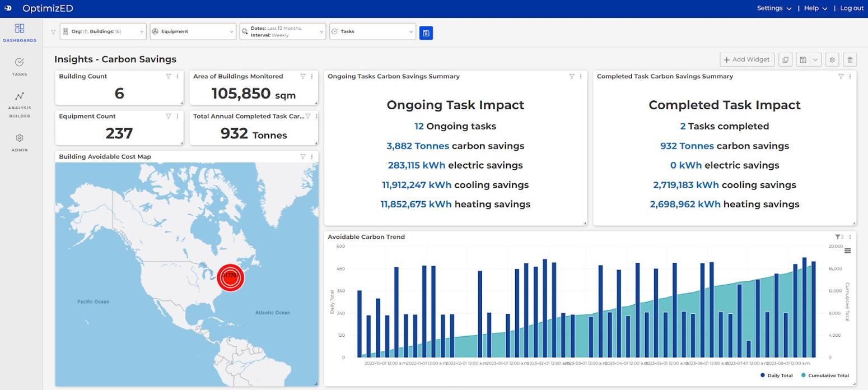Open the Settings menu in header

coord(773,8)
